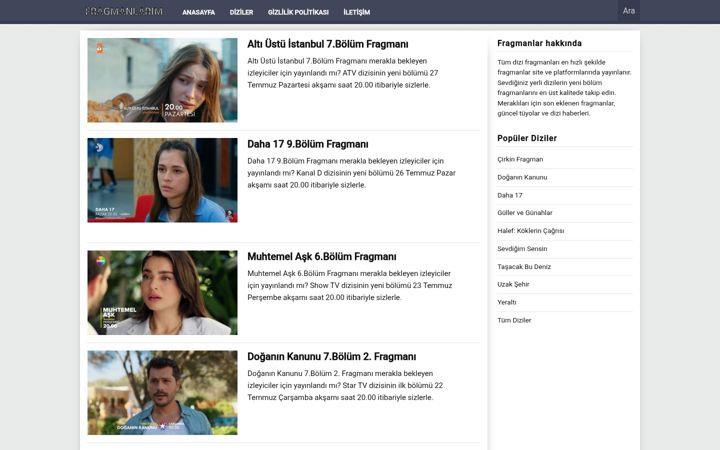
Task: Open the Tüm Diziler link
Action: (514, 320)
